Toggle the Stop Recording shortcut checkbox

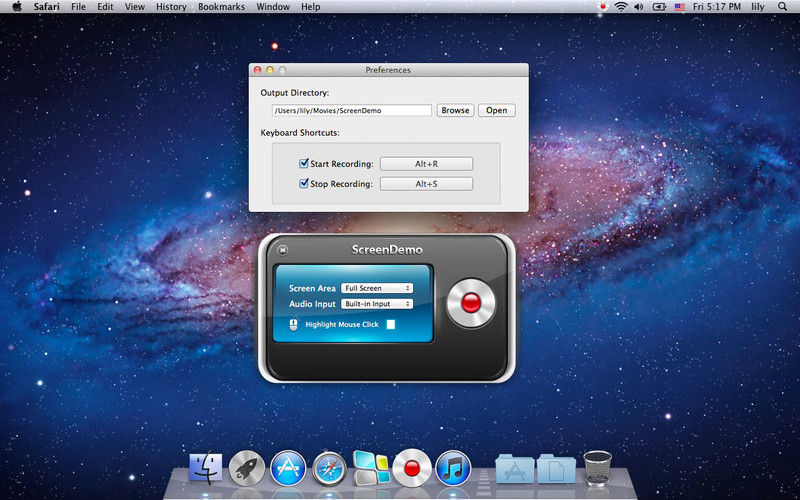click(304, 183)
